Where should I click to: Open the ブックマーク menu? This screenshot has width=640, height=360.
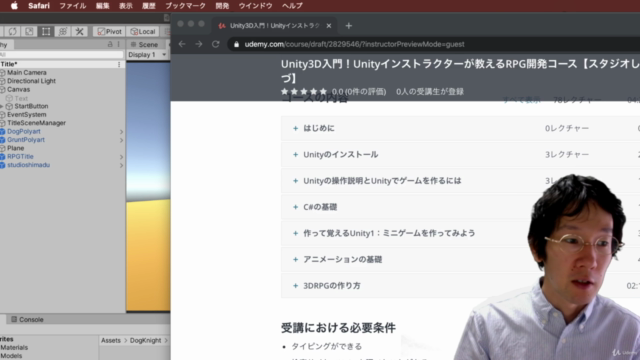point(185,6)
